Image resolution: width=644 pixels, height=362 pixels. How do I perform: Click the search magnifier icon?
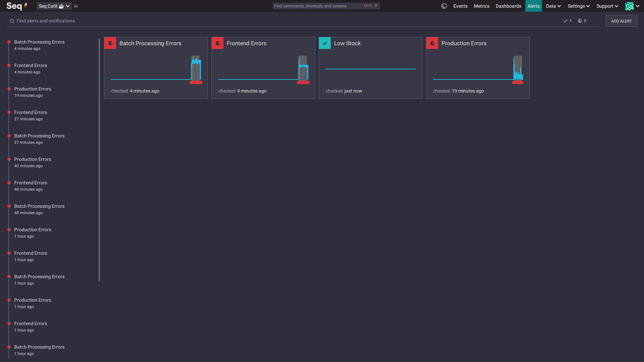[12, 21]
